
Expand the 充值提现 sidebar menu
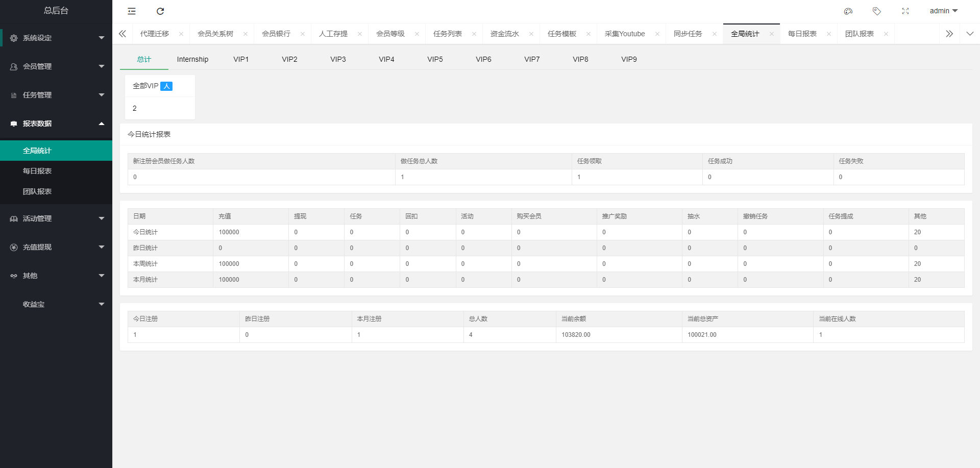[x=56, y=247]
